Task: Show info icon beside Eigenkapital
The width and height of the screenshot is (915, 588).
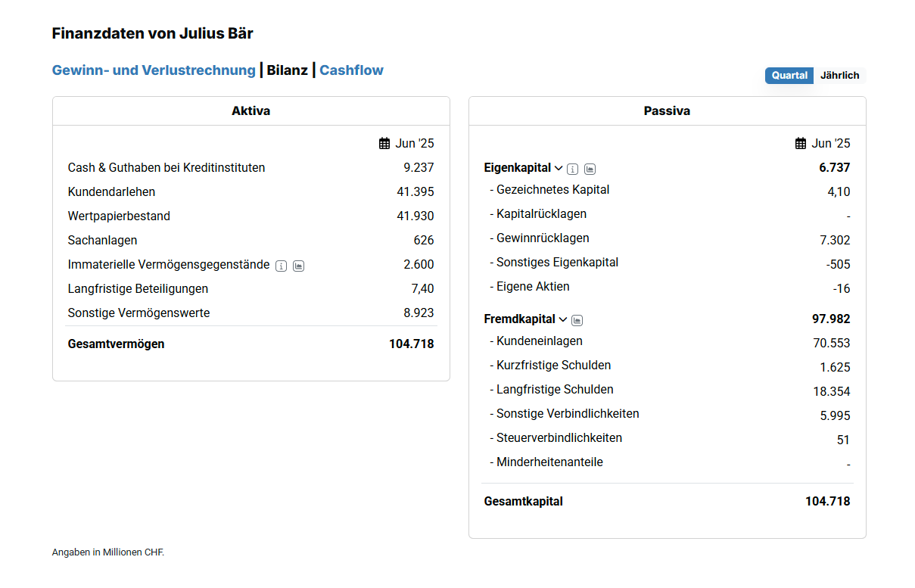Action: [573, 169]
